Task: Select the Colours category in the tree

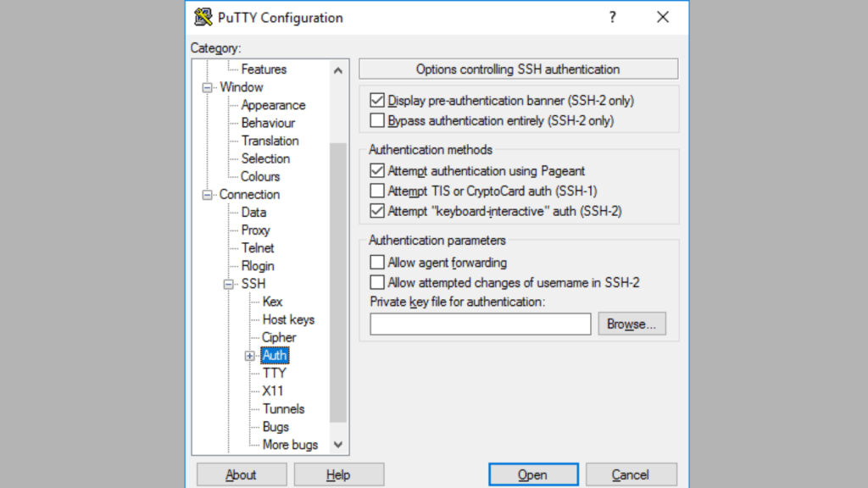Action: tap(259, 176)
